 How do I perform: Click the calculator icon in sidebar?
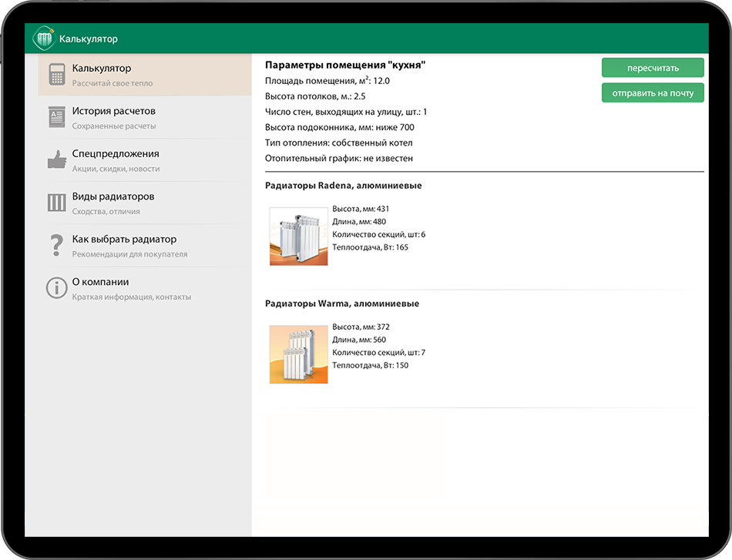point(57,75)
